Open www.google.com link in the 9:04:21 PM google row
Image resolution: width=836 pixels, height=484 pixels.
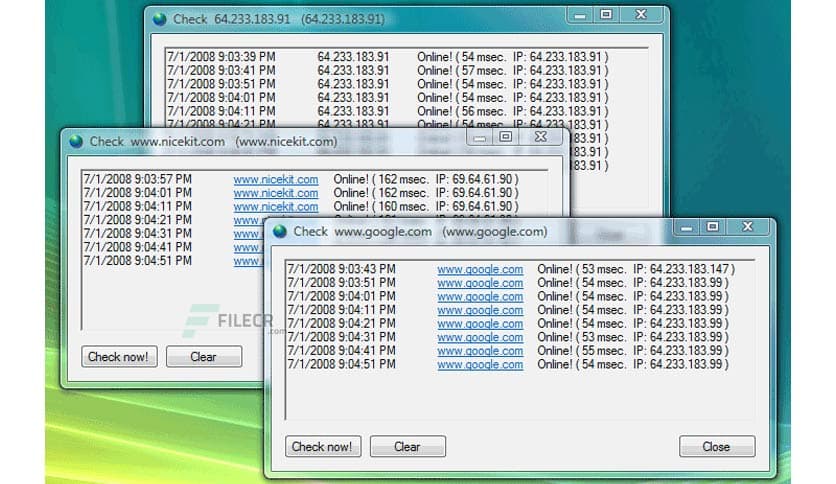click(x=480, y=324)
